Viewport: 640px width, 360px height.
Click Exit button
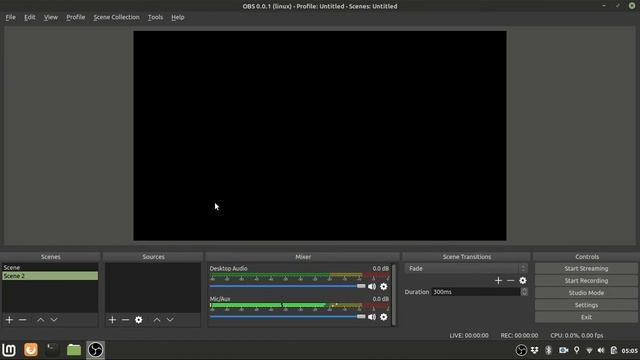pos(586,317)
